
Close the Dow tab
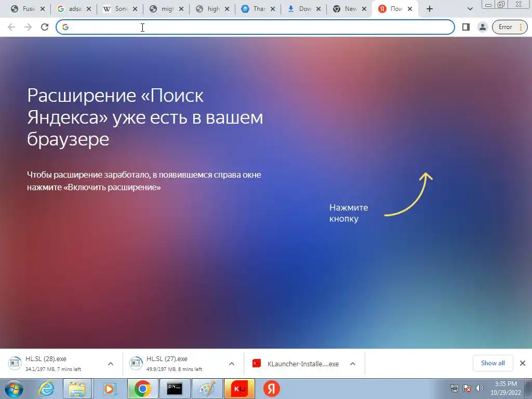[x=318, y=9]
